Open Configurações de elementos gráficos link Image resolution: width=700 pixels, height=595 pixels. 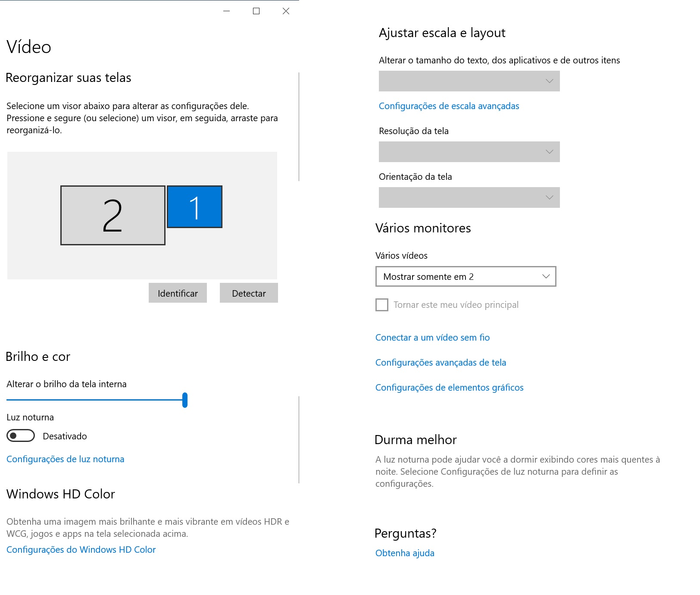pyautogui.click(x=449, y=388)
